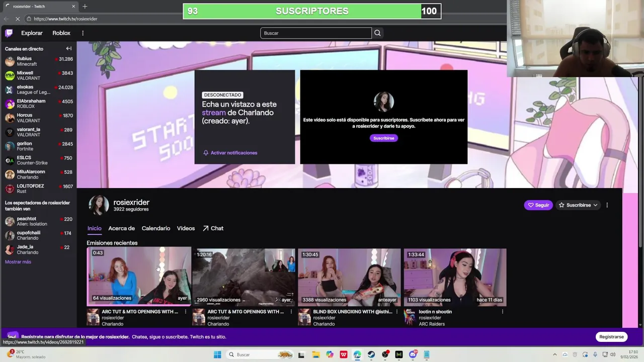Click the '3922 seguidores' text
This screenshot has height=362, width=644.
pos(131,209)
